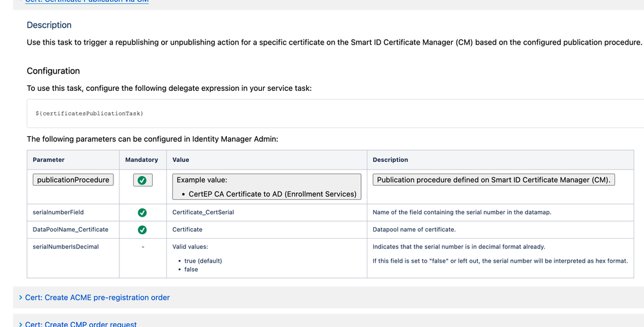Select the publicationProcedure parameter cell
Screen dimensions: 644x327
pos(73,180)
